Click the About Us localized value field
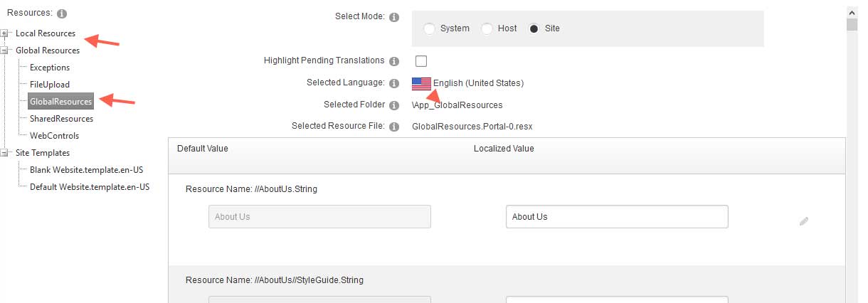The width and height of the screenshot is (868, 303). tap(617, 217)
